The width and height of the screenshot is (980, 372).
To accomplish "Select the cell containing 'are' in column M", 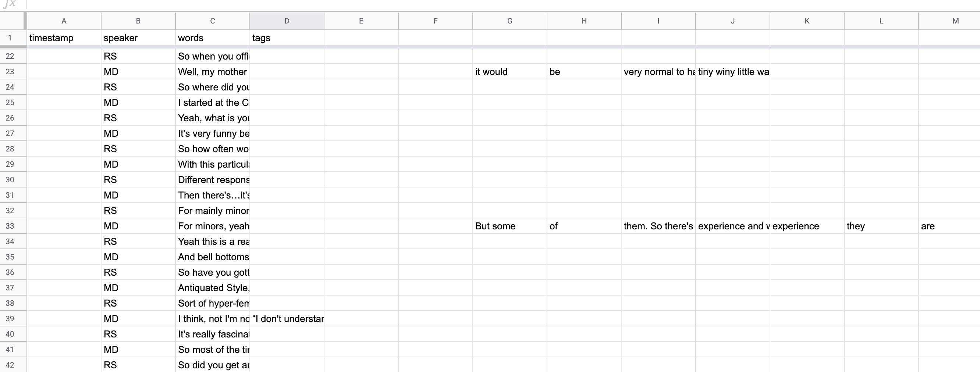I will 955,226.
